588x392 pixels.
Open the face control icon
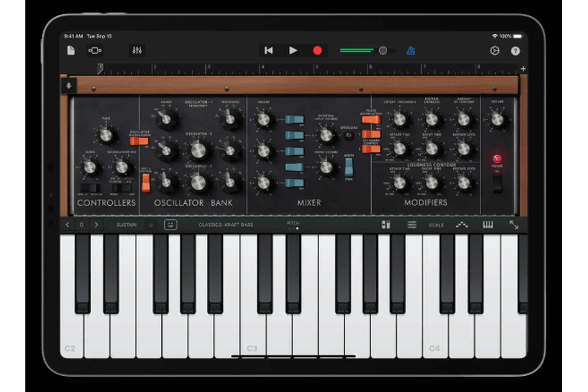tap(171, 225)
